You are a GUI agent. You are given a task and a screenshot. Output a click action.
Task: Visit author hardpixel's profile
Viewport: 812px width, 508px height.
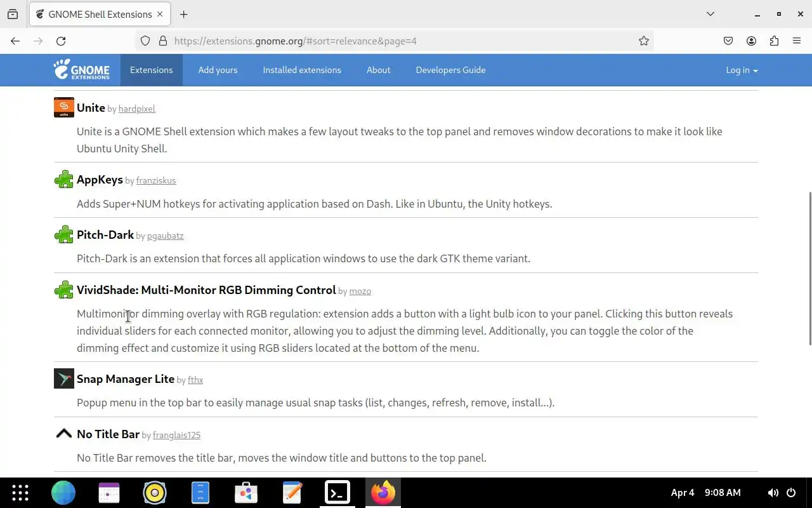tap(137, 109)
